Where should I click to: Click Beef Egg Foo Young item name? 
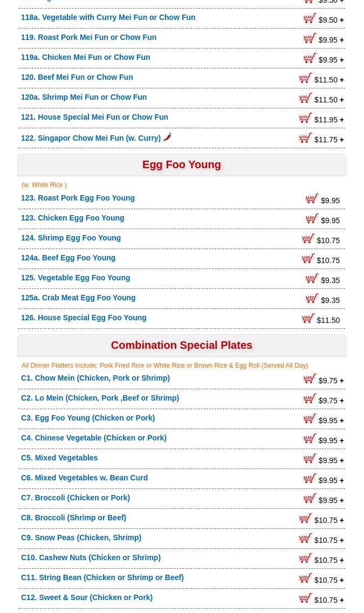[68, 258]
